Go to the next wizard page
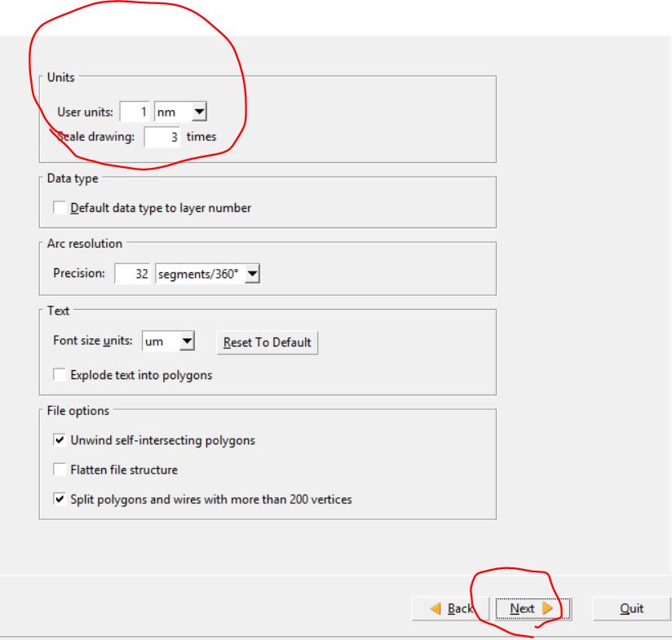672x640 pixels. pos(529,608)
